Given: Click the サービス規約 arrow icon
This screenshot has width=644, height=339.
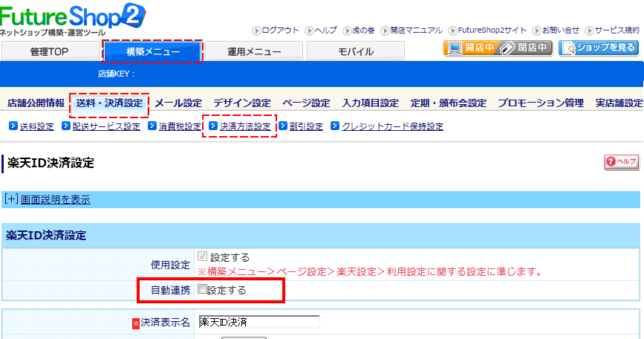Looking at the screenshot, I should (589, 30).
